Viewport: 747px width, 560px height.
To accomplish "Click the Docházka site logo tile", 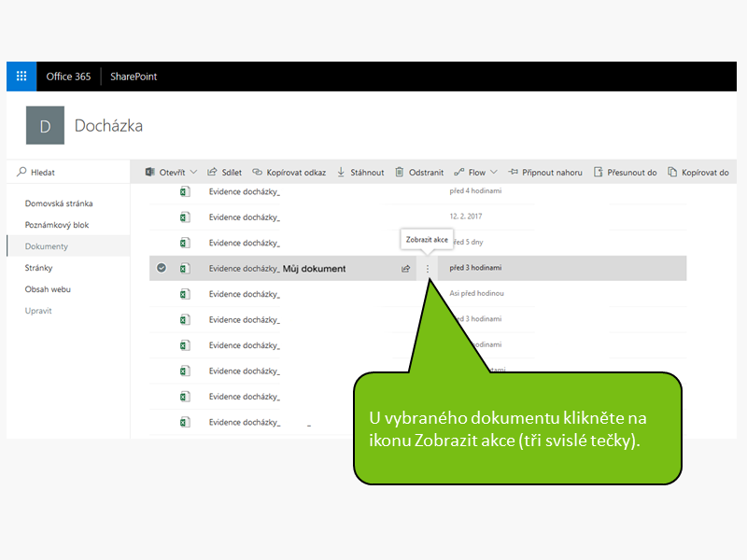I will click(45, 126).
